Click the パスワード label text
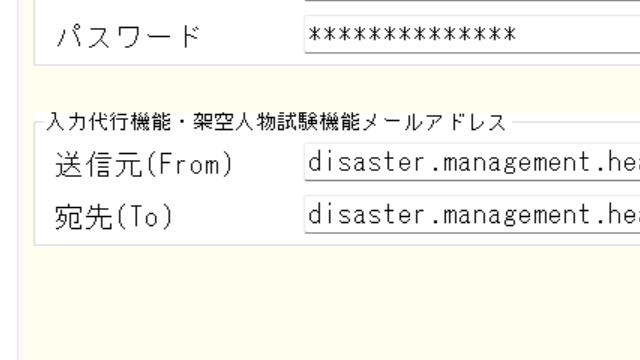 coord(128,36)
